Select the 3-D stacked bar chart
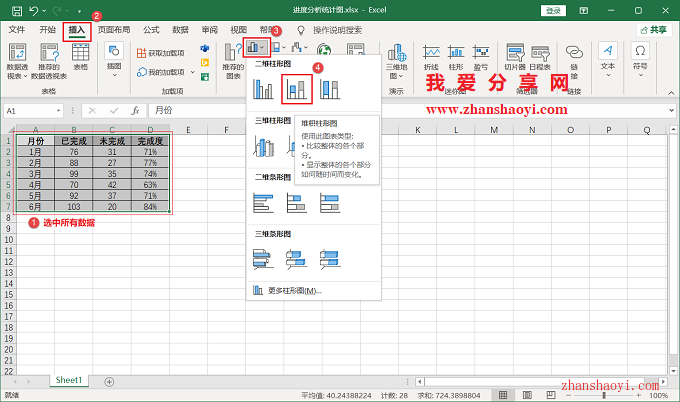This screenshot has width=680, height=402. click(x=297, y=259)
